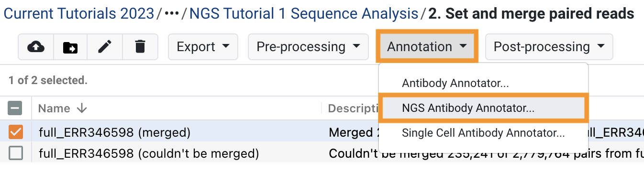Viewport: 644px width, 173px height.
Task: Click the trash delete icon
Action: [140, 46]
